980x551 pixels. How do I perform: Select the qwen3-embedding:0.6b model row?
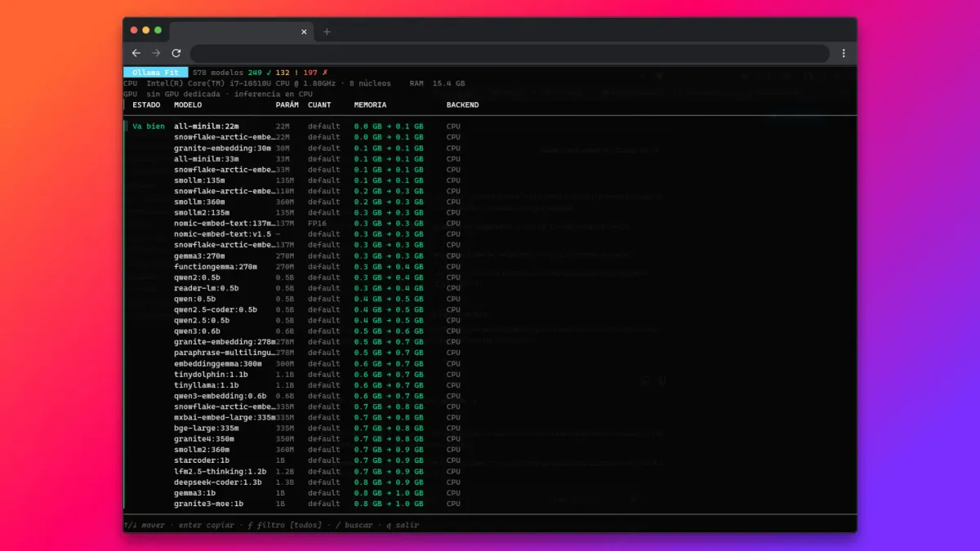[x=318, y=395]
